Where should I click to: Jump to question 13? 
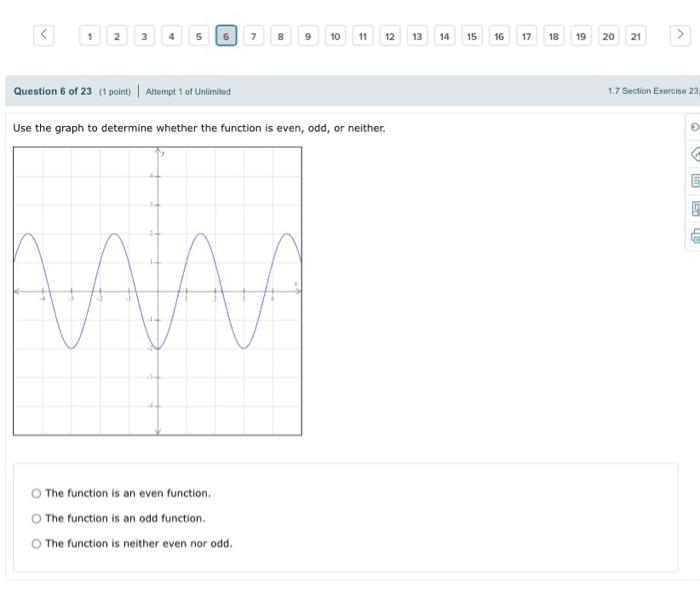[x=417, y=36]
